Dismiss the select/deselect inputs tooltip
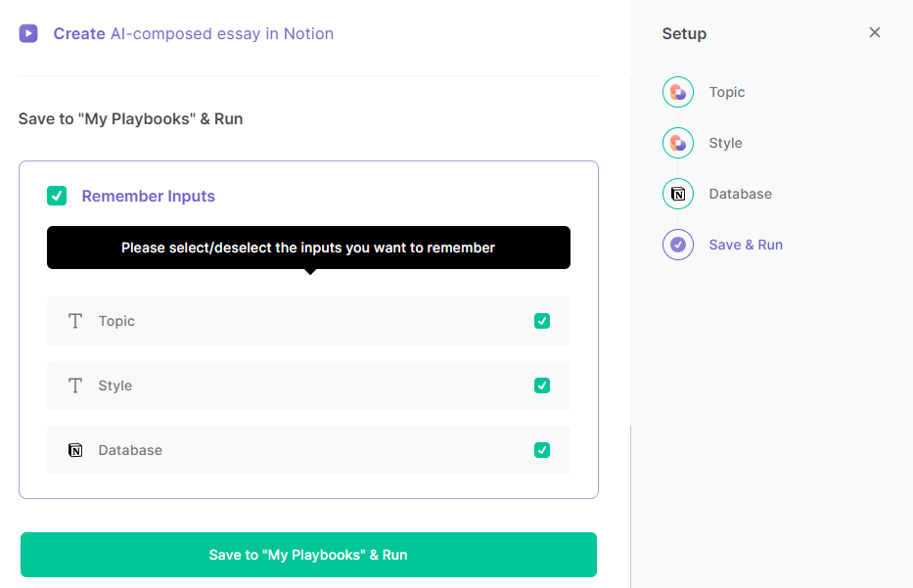The image size is (913, 588). (308, 248)
